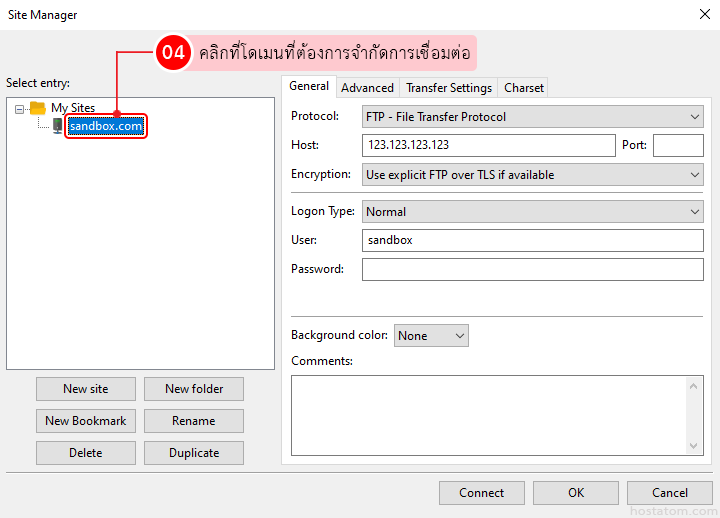Focus the Password field
Screen dimensions: 720x518
pos(532,270)
